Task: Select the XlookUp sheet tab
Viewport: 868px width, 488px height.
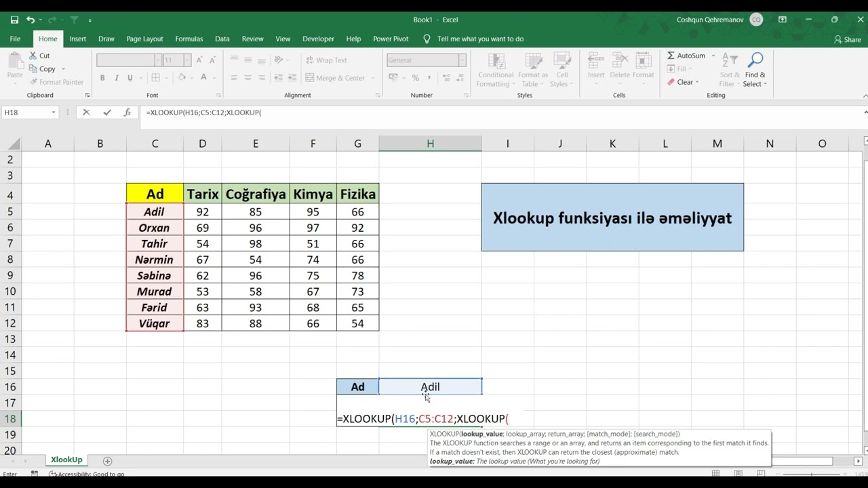Action: (x=66, y=460)
